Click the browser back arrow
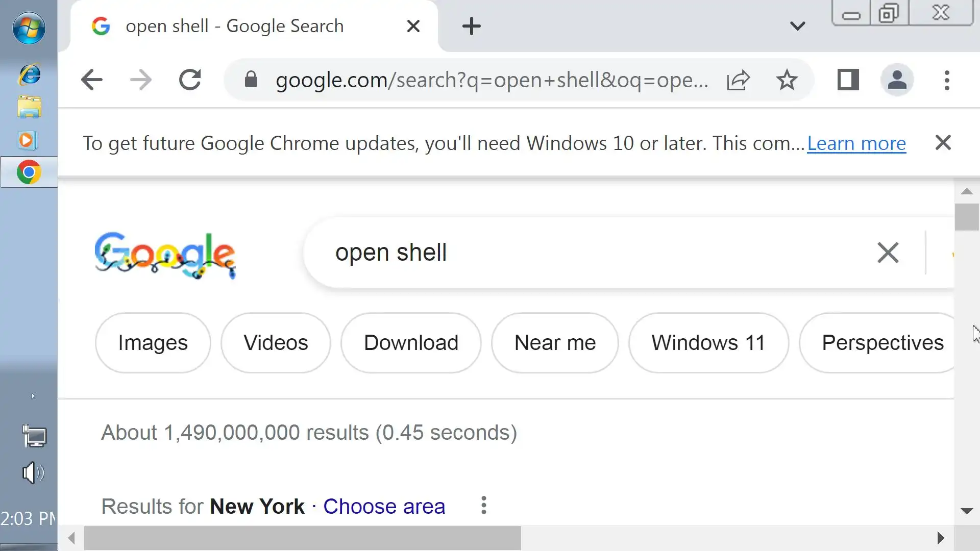980x551 pixels. point(92,80)
